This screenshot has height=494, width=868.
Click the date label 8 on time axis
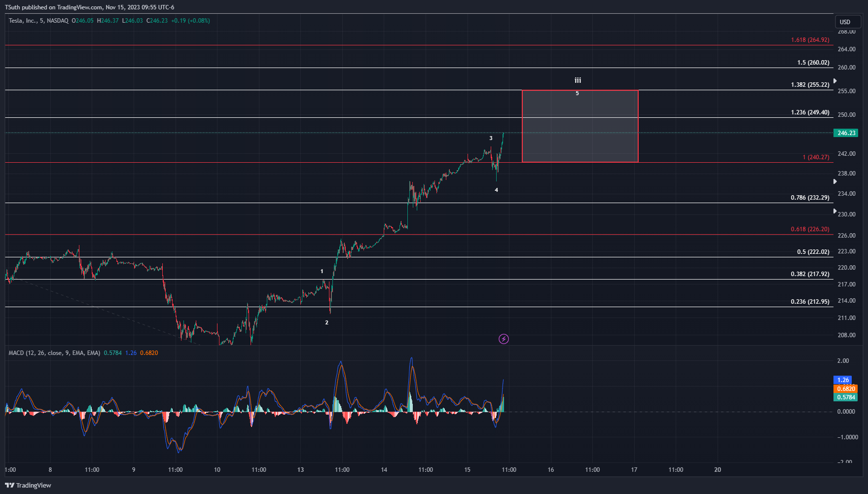pyautogui.click(x=50, y=470)
